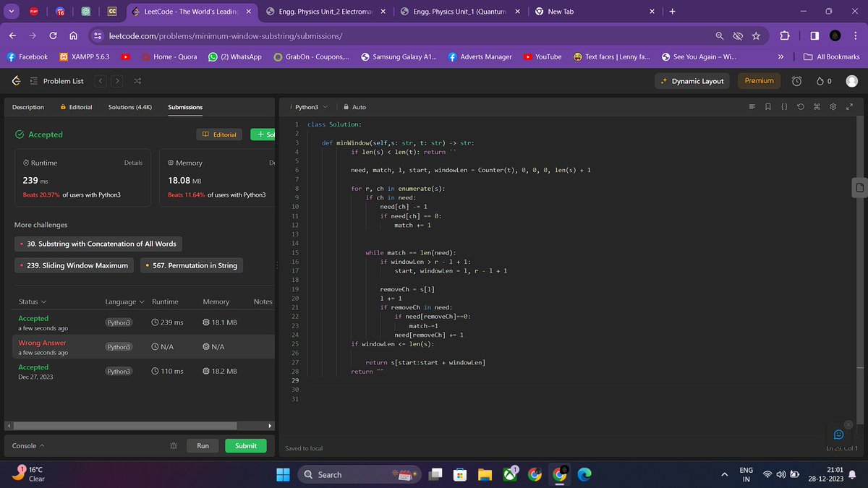Open challenge 30. Substring with Concatenation
Image resolution: width=868 pixels, height=488 pixels.
tap(98, 244)
